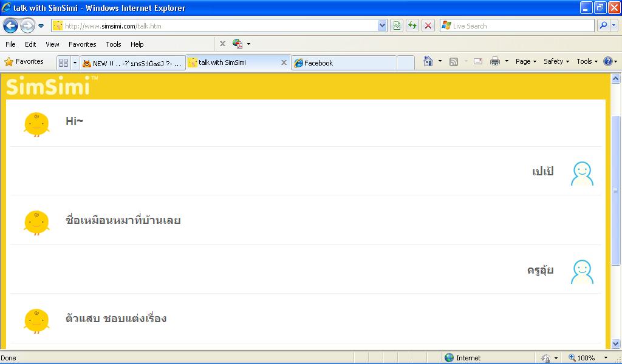622x364 pixels.
Task: Open the File menu
Action: pyautogui.click(x=10, y=44)
